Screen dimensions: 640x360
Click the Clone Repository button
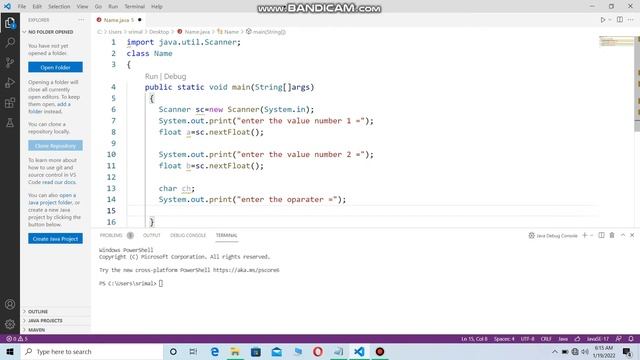coord(55,146)
